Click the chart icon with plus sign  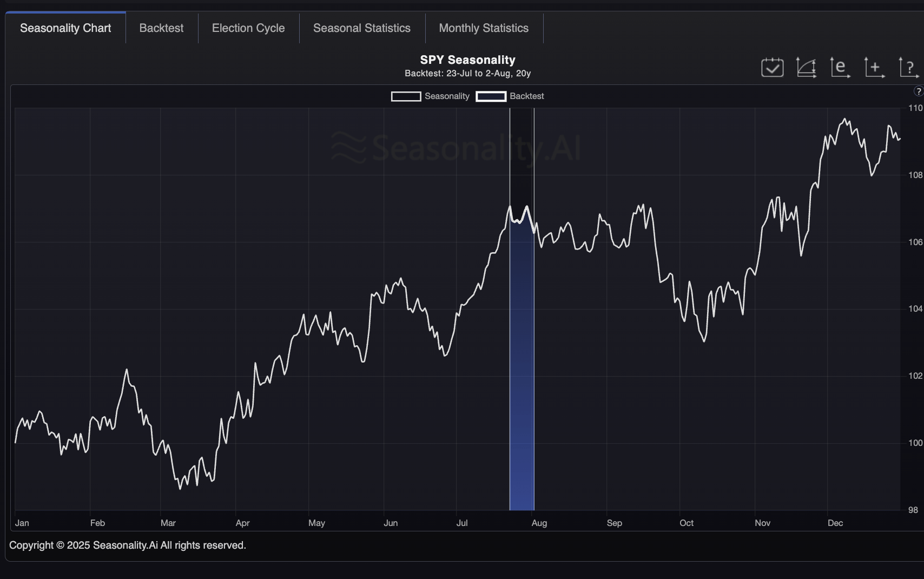click(874, 68)
